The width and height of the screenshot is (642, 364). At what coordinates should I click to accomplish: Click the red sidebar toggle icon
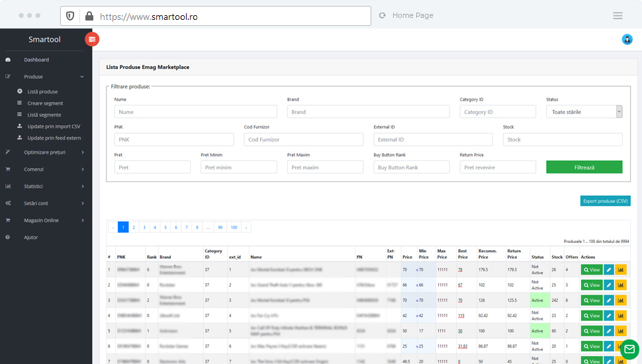coord(92,40)
